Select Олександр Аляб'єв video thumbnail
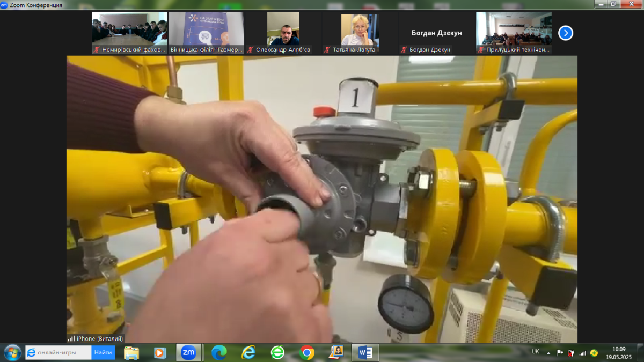 [283, 32]
